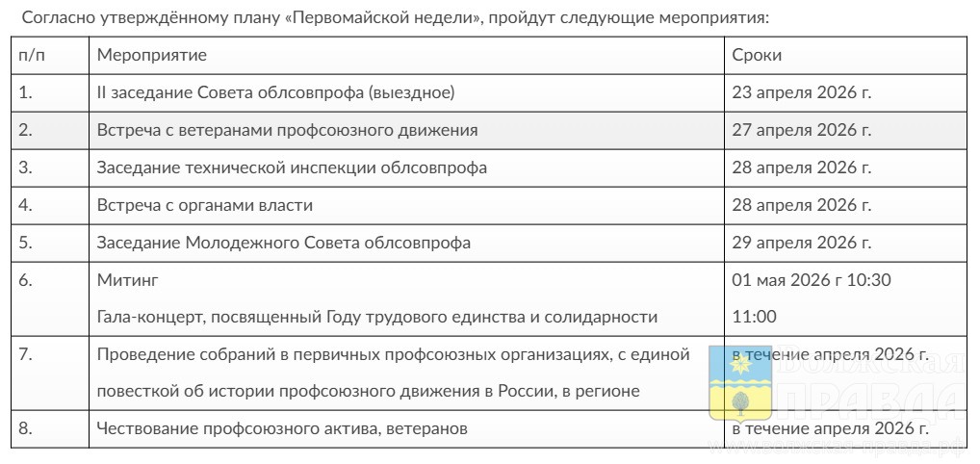Select "II заседание Совета облсовпрофа (выездное)" cell
This screenshot has height=464, width=980.
[275, 92]
